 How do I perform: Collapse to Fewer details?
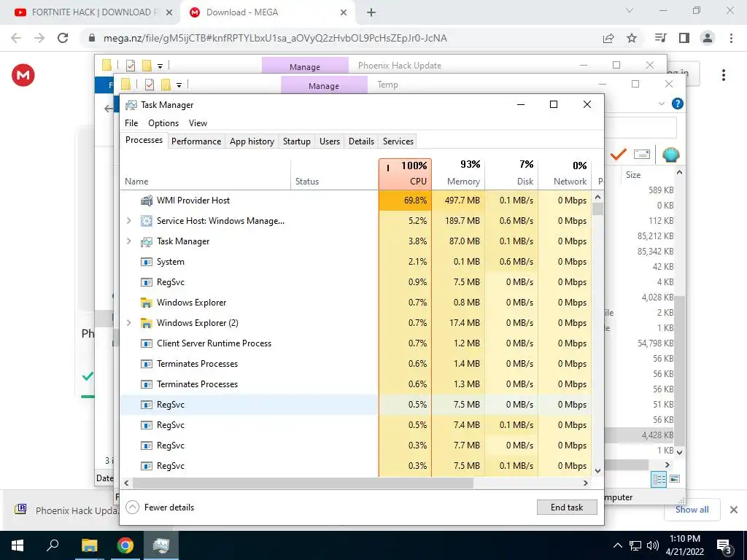coord(160,507)
